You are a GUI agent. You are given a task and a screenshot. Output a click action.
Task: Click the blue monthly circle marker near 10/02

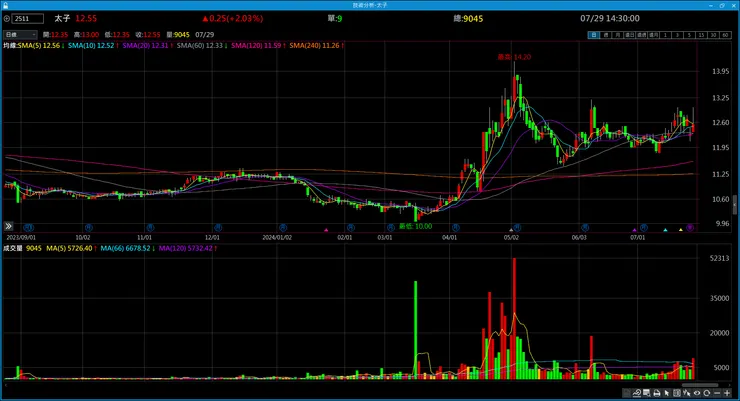coord(88,227)
